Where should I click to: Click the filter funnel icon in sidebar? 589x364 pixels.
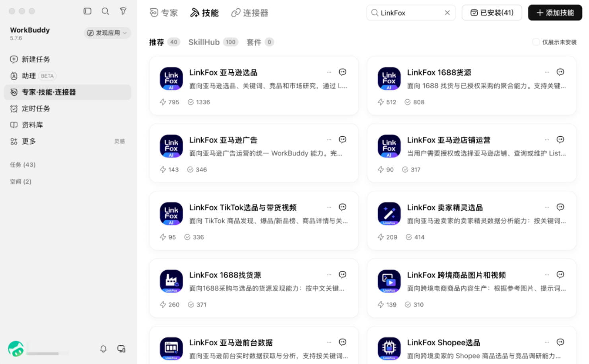[123, 11]
